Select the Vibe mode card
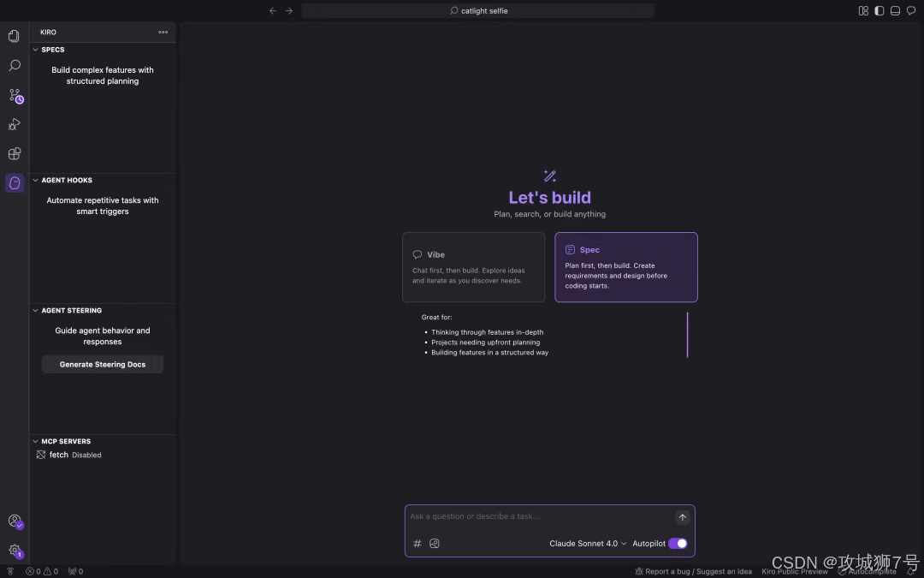The height and width of the screenshot is (578, 924). pos(474,267)
